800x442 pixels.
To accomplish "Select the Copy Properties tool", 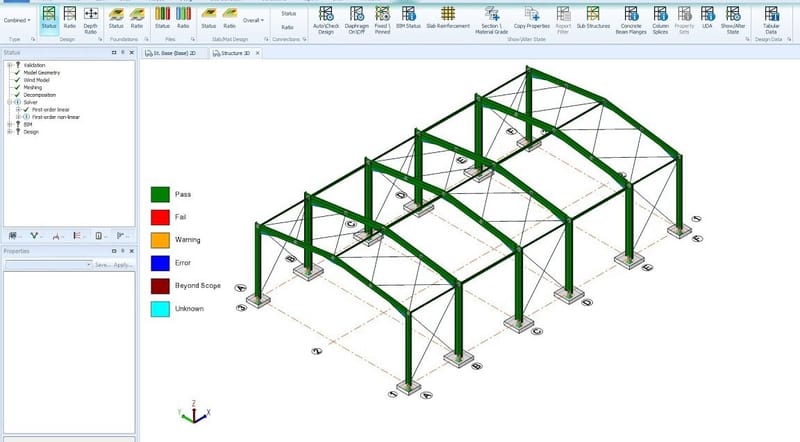I will [532, 18].
